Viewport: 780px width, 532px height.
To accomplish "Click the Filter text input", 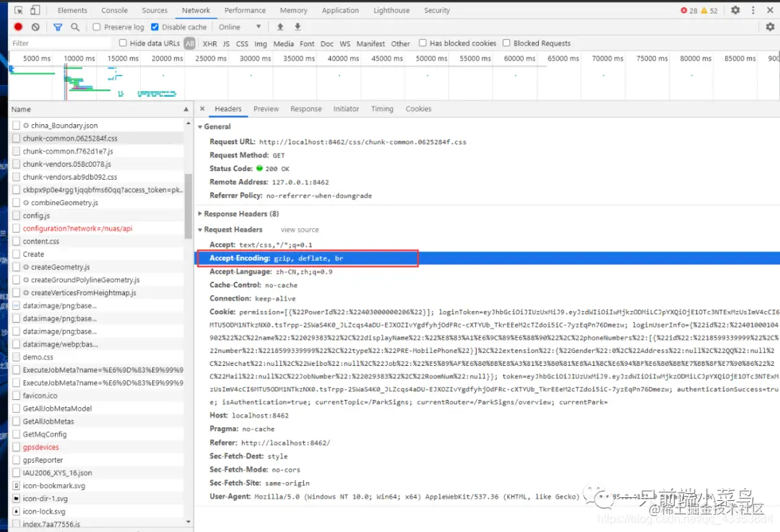I will tap(60, 43).
